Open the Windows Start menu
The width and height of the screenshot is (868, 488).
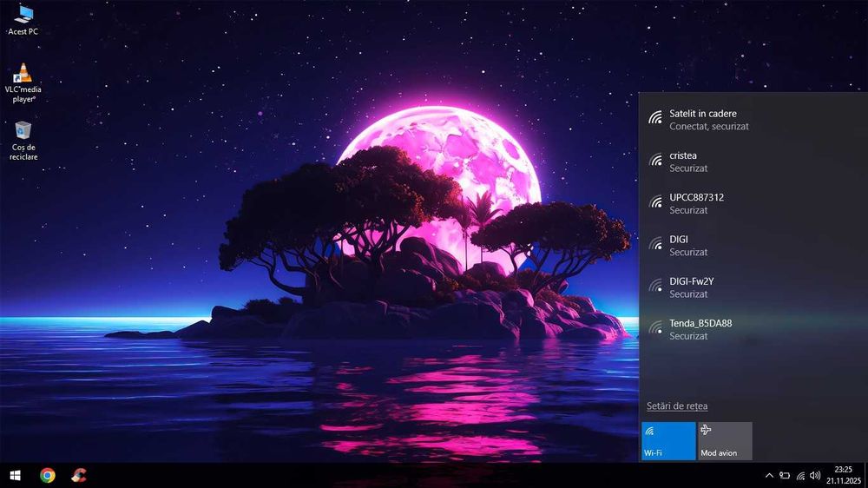click(16, 475)
